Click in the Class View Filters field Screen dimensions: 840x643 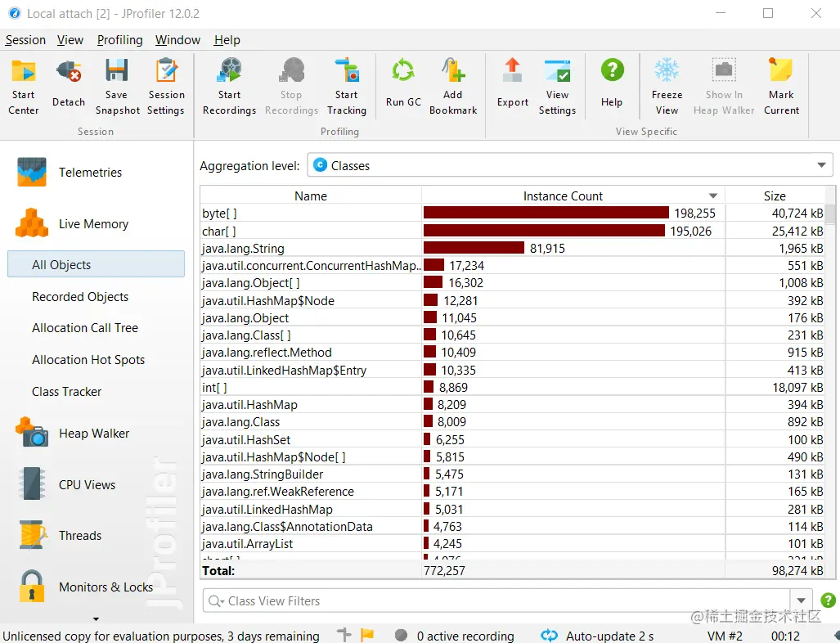coord(496,600)
